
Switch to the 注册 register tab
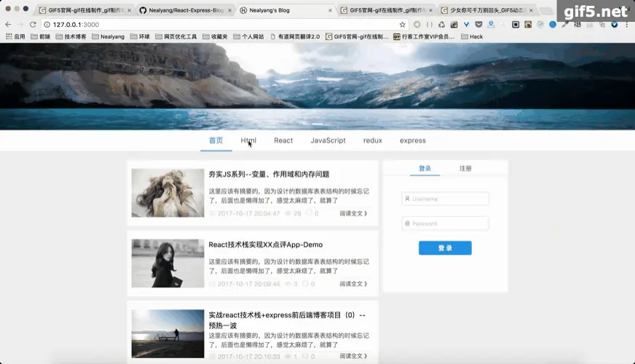click(x=465, y=168)
